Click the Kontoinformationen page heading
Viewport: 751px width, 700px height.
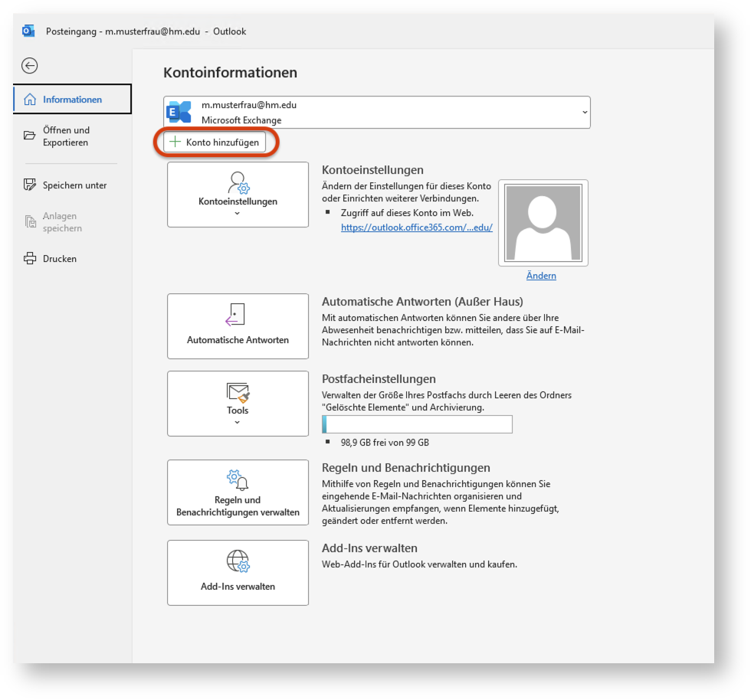231,72
